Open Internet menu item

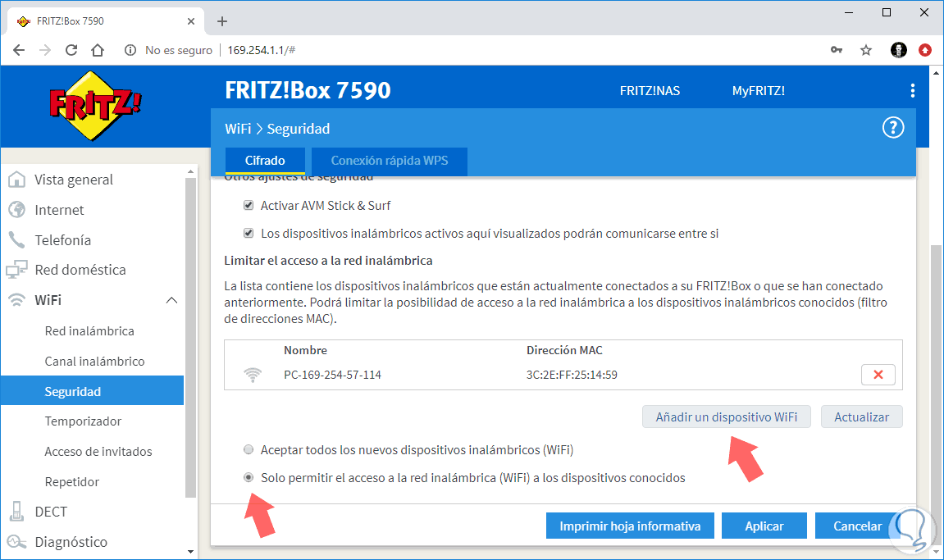pos(59,210)
